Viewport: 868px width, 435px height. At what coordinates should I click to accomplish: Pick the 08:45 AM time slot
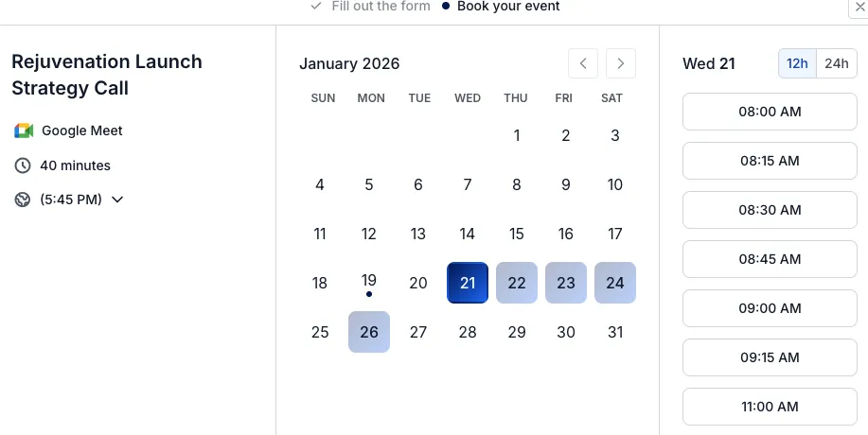coord(770,259)
